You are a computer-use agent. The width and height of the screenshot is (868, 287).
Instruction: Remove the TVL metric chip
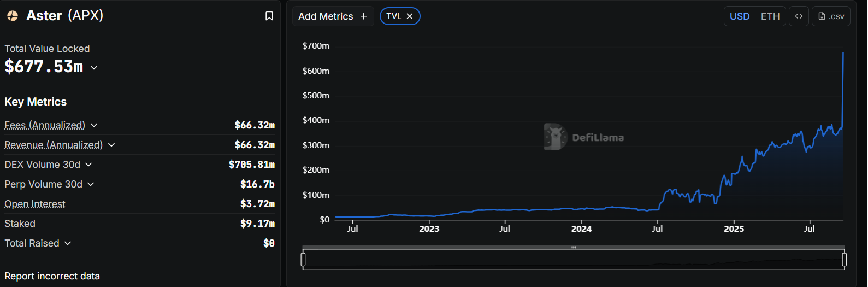[410, 16]
